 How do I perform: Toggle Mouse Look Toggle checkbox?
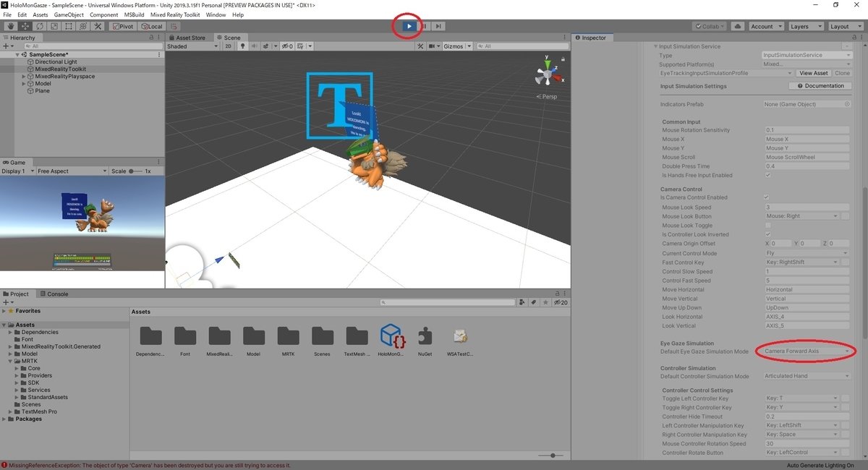pos(768,226)
